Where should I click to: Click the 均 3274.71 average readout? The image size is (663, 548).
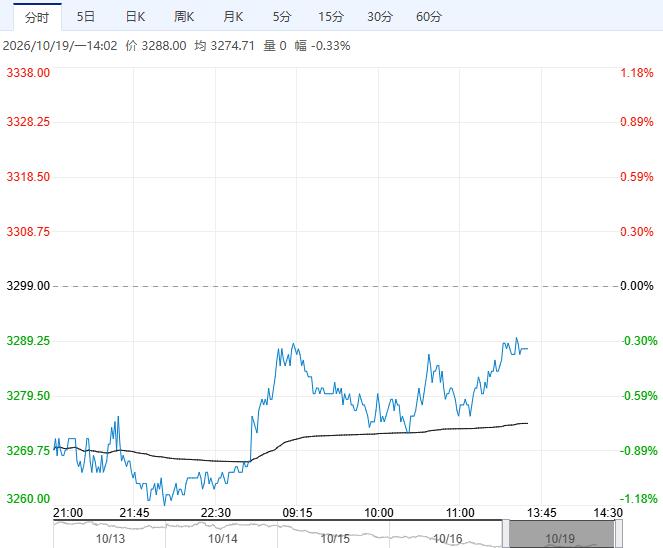(x=225, y=46)
